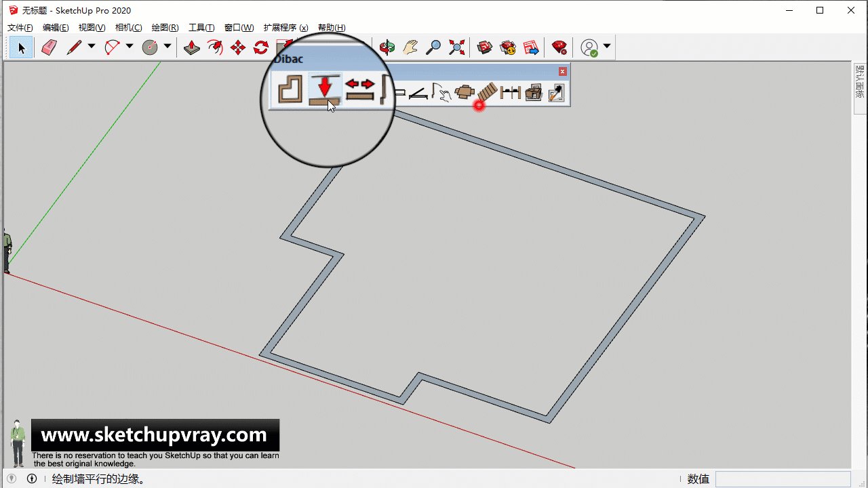The image size is (868, 488).
Task: Pick the Eraser tool
Action: pos(49,47)
